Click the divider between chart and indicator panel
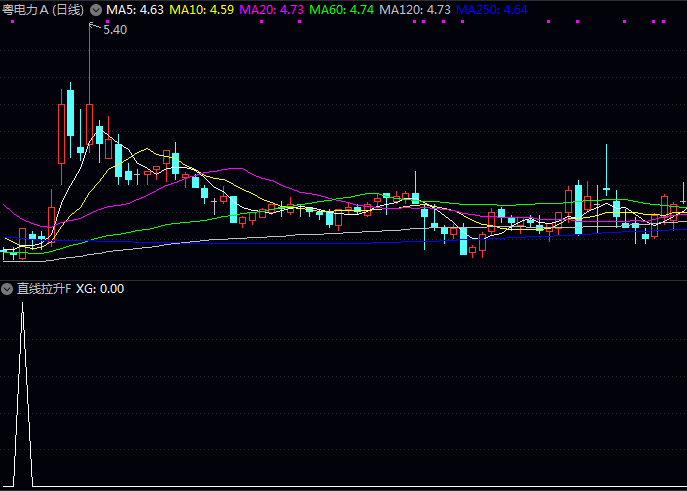Viewport: 687px width, 491px height. 343,280
